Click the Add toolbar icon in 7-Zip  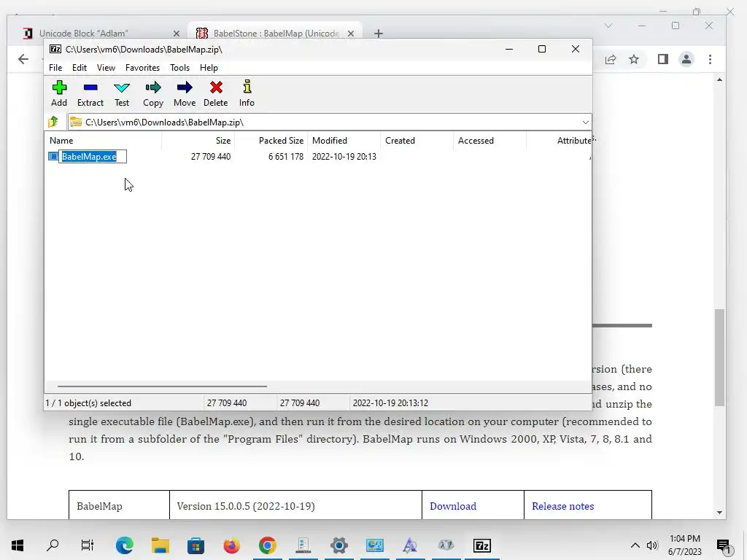tap(59, 93)
